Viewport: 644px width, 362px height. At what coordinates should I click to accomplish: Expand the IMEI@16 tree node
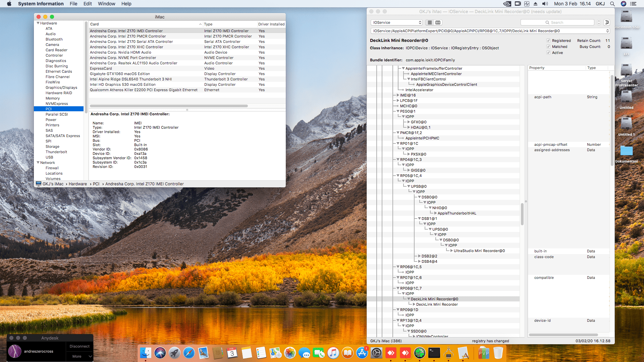398,95
